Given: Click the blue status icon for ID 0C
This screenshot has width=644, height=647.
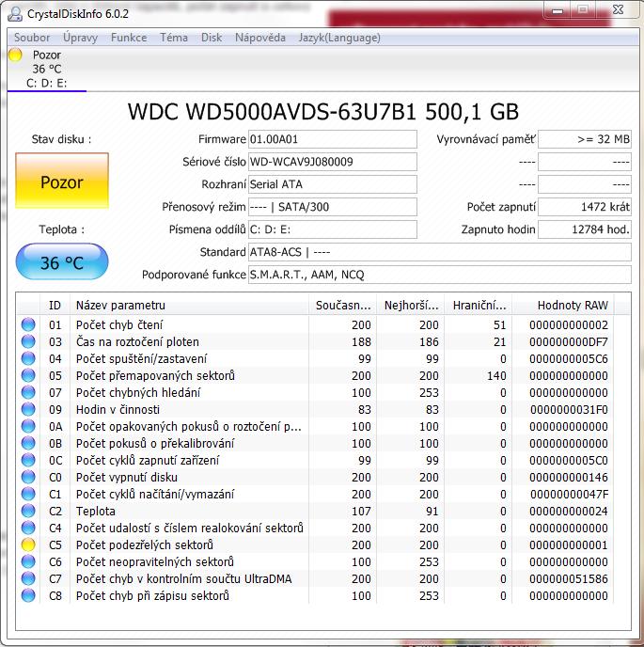Looking at the screenshot, I should (x=28, y=460).
